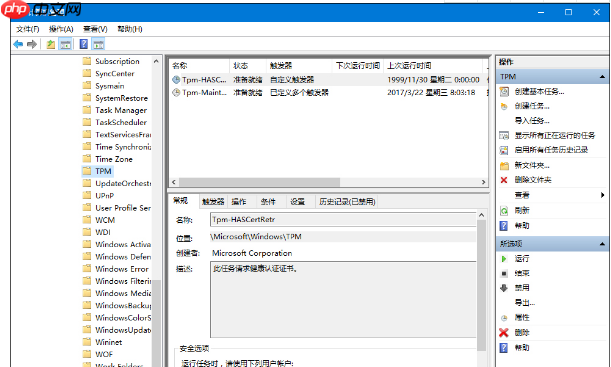Image resolution: width=611 pixels, height=367 pixels.
Task: Select the Tpm-Maint... task row
Action: pyautogui.click(x=327, y=93)
